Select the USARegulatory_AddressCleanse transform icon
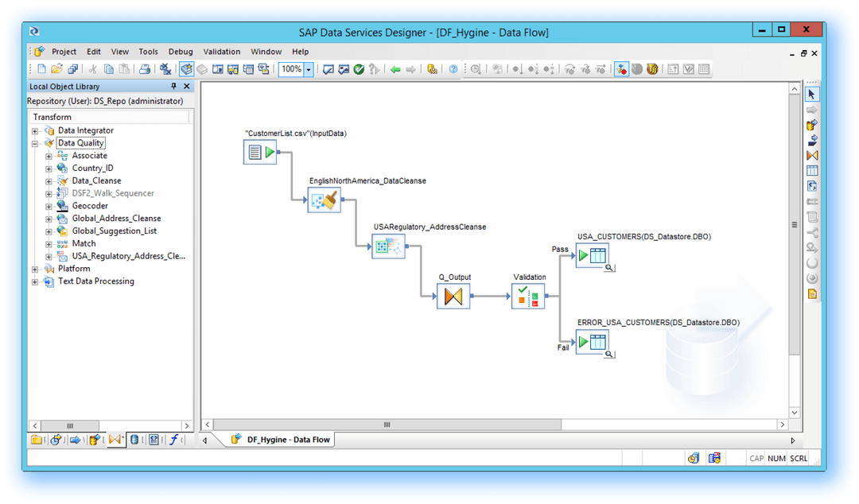 click(x=388, y=246)
